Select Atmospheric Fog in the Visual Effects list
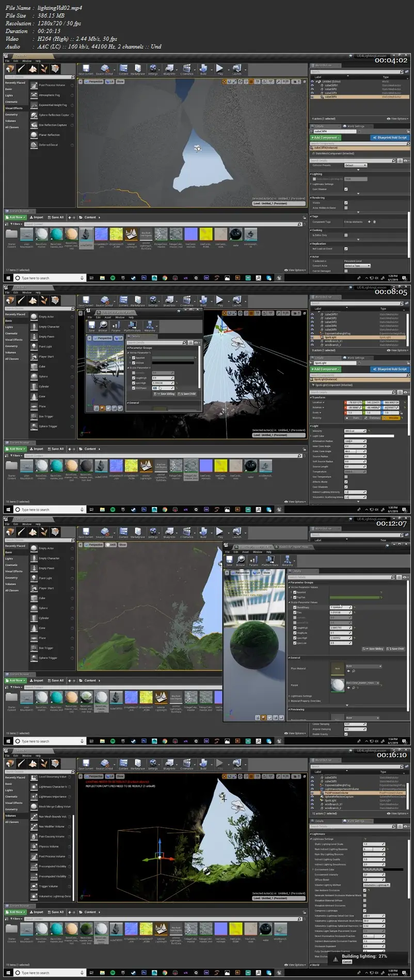The height and width of the screenshot is (980, 414). 52,95
